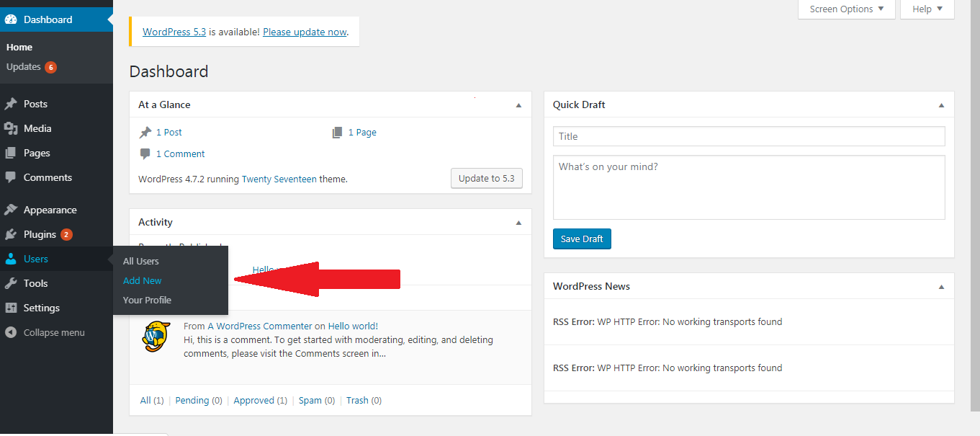Expand the Help dropdown tab
Screen dimensions: 980x436
point(927,9)
